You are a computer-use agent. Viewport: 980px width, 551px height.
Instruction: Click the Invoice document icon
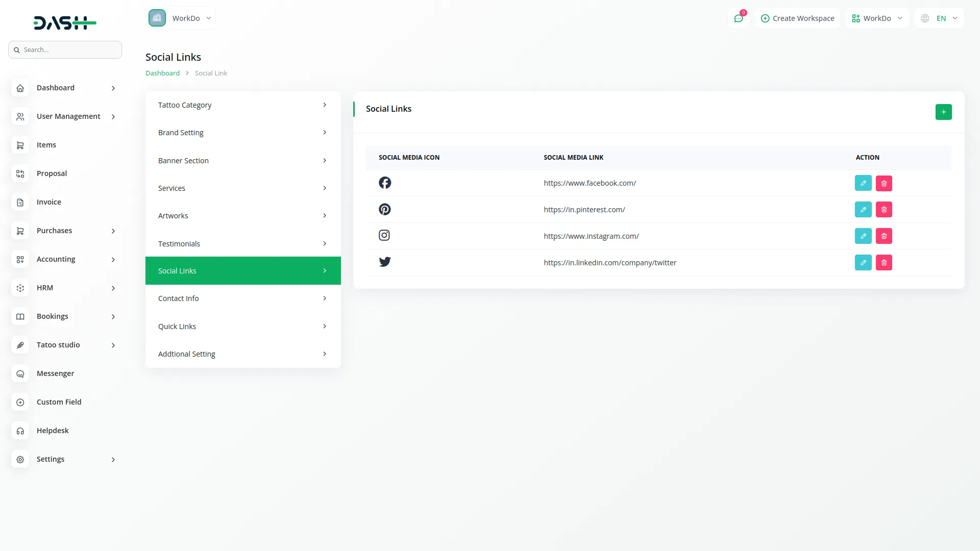pos(20,202)
